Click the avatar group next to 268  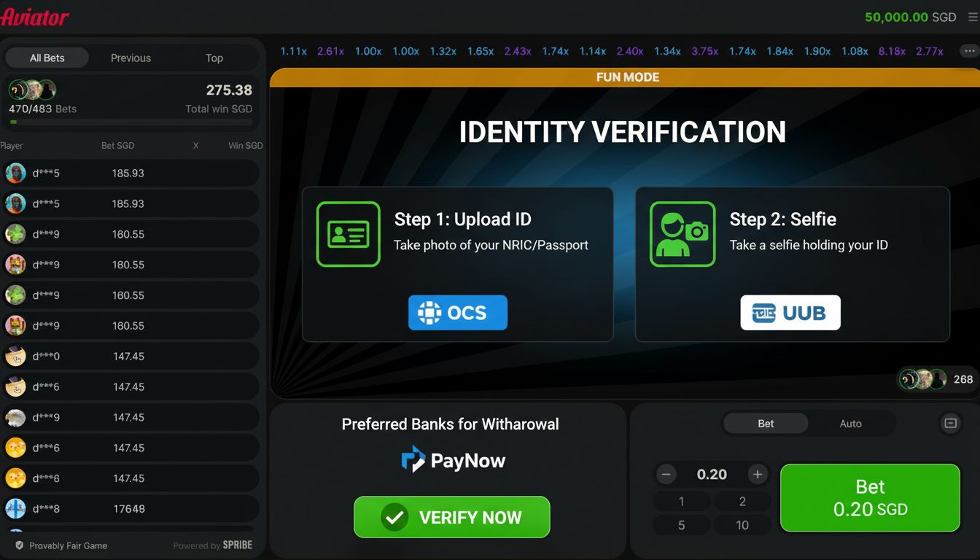point(923,379)
